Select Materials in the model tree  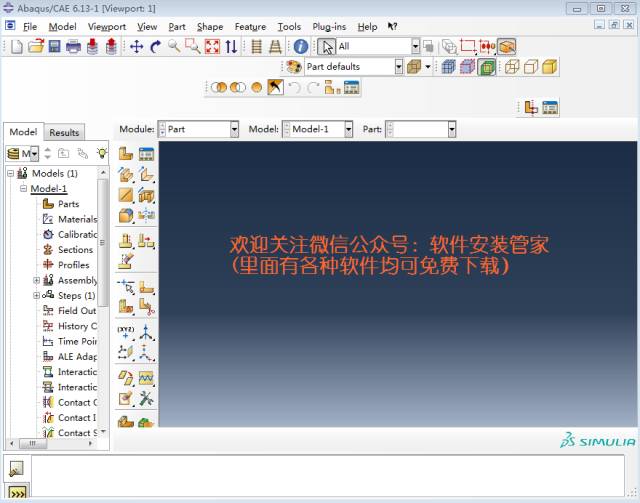[x=77, y=219]
